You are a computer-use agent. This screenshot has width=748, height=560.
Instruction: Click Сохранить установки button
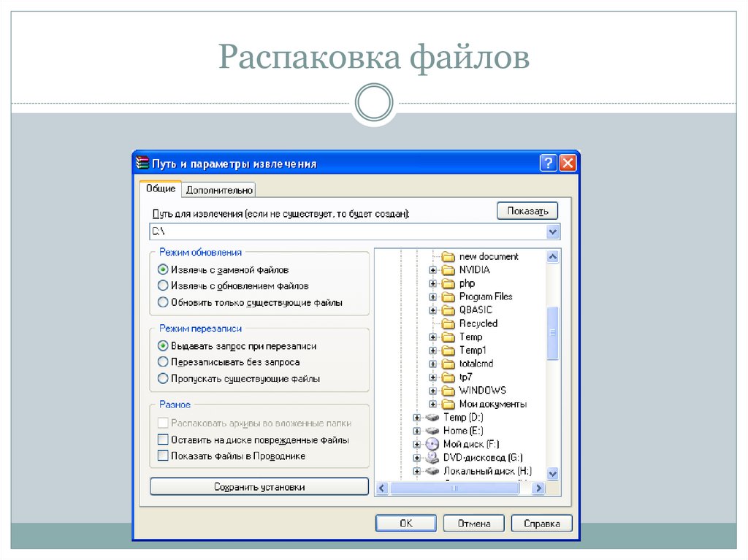click(x=259, y=486)
